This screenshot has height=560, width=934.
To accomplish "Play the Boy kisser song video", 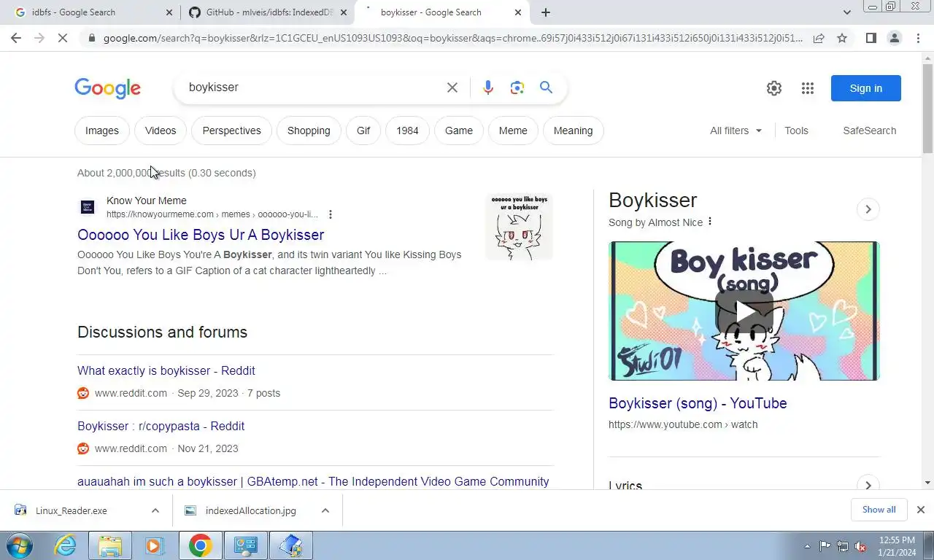I will click(744, 311).
